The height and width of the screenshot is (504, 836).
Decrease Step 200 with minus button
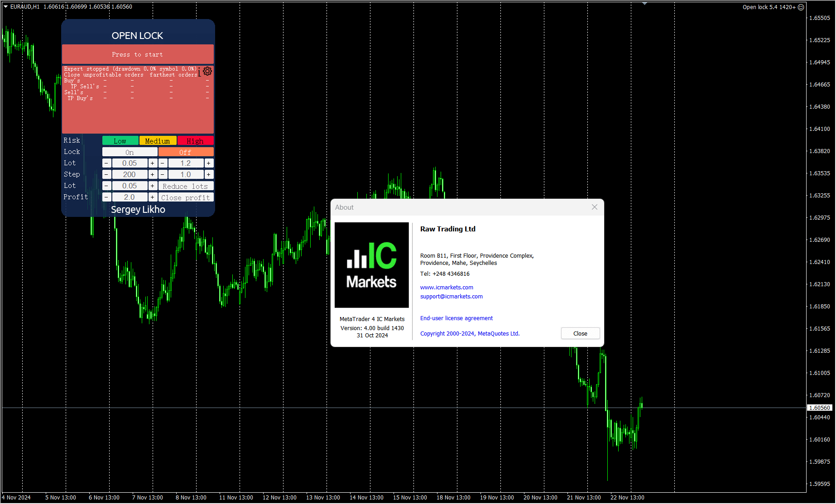click(x=106, y=174)
